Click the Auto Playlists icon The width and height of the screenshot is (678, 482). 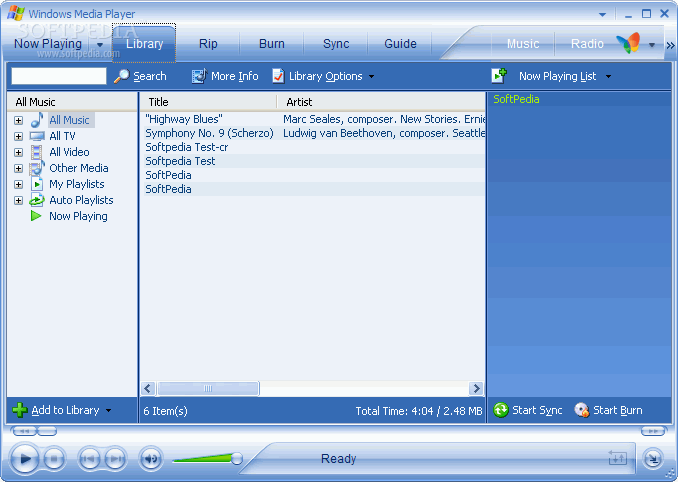pos(37,200)
